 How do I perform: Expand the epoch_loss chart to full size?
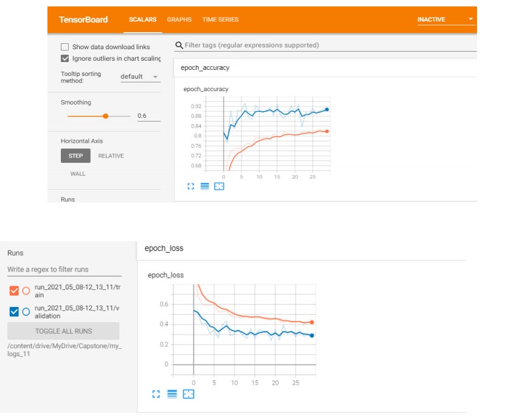pyautogui.click(x=156, y=394)
